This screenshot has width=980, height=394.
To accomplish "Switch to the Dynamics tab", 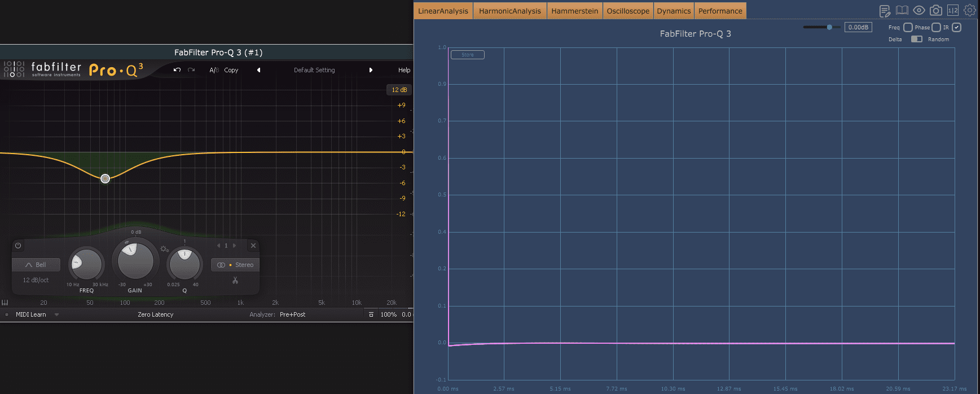I will point(674,11).
